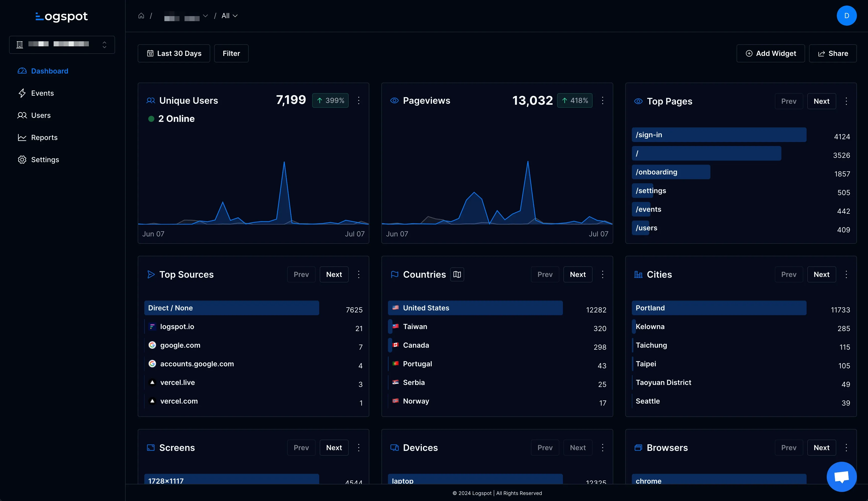Select the Events menu item
Viewport: 868px width, 501px height.
coord(42,93)
